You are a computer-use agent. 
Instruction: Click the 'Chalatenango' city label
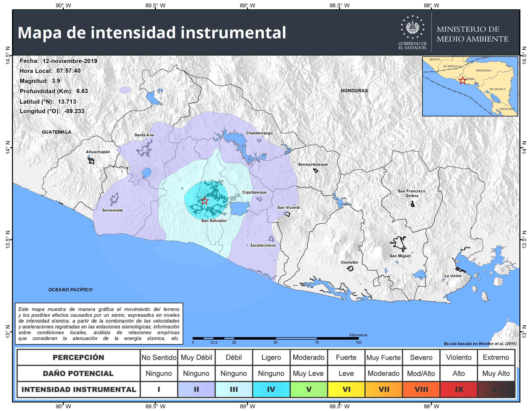pyautogui.click(x=259, y=133)
